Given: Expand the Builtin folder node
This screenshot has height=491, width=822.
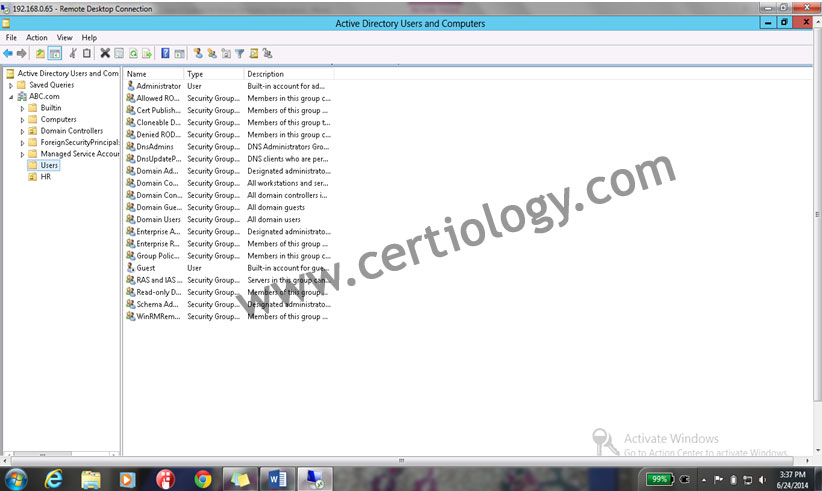Looking at the screenshot, I should 22,108.
